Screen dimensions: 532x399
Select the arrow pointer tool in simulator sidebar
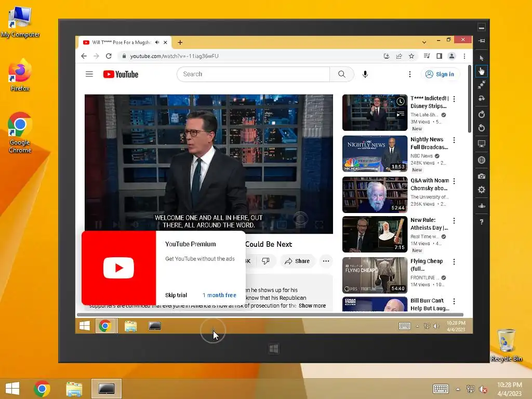(482, 58)
